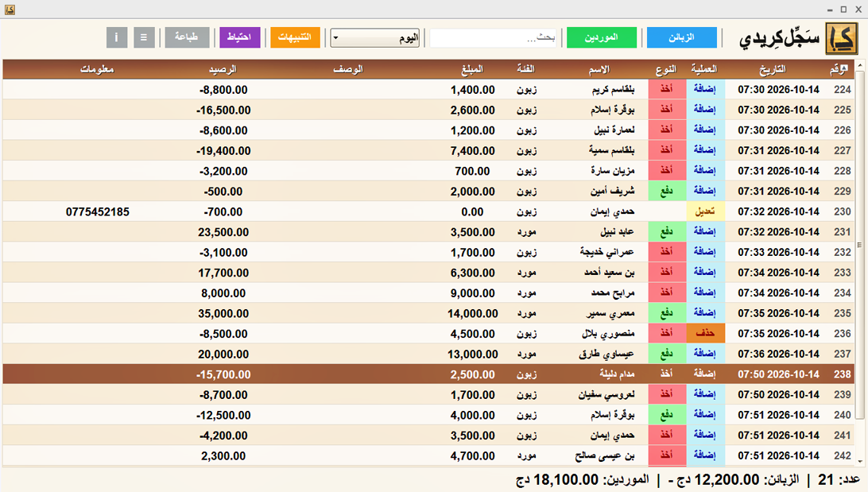Open the اليوم period dropdown

point(374,38)
